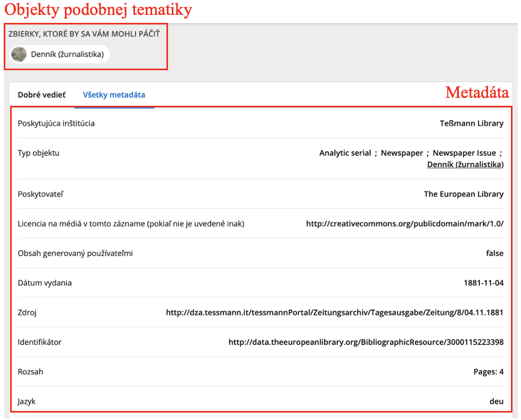This screenshot has height=420, width=521.
Task: Open the dza.tessmann.it source URL
Action: click(334, 313)
